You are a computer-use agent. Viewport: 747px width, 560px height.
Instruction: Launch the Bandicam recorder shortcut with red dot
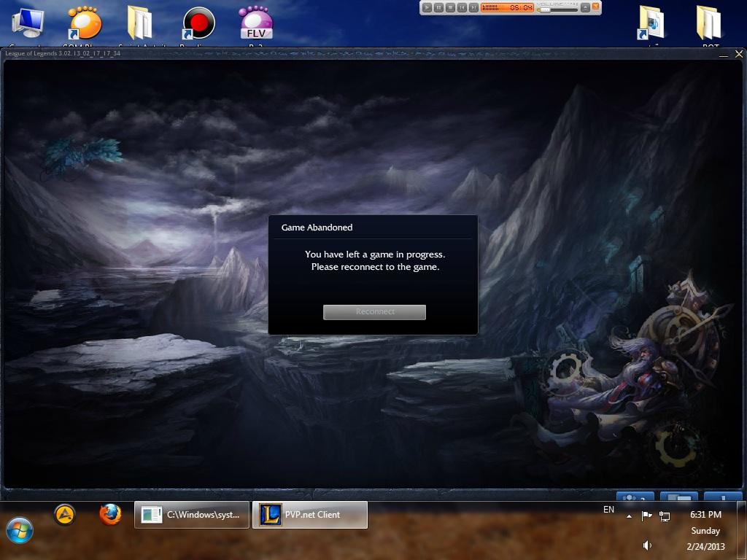tap(198, 23)
